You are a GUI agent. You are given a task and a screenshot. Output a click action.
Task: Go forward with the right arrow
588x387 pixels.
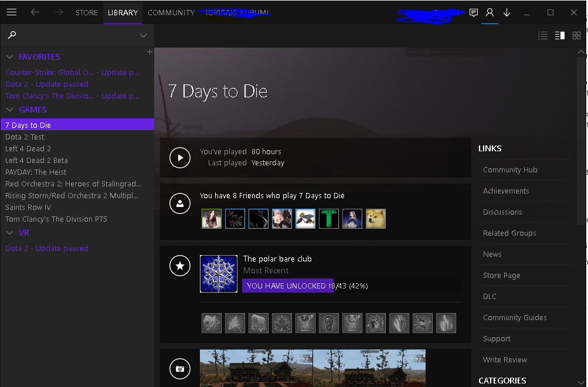pos(59,12)
